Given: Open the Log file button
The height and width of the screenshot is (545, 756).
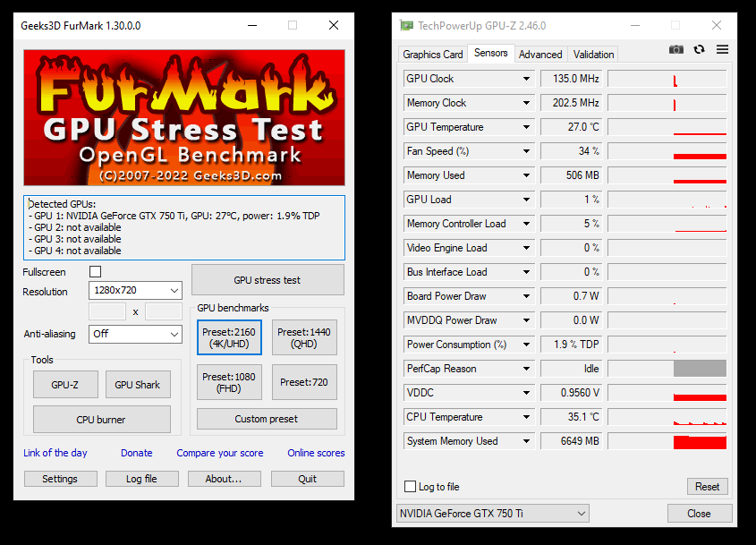Looking at the screenshot, I should (141, 479).
